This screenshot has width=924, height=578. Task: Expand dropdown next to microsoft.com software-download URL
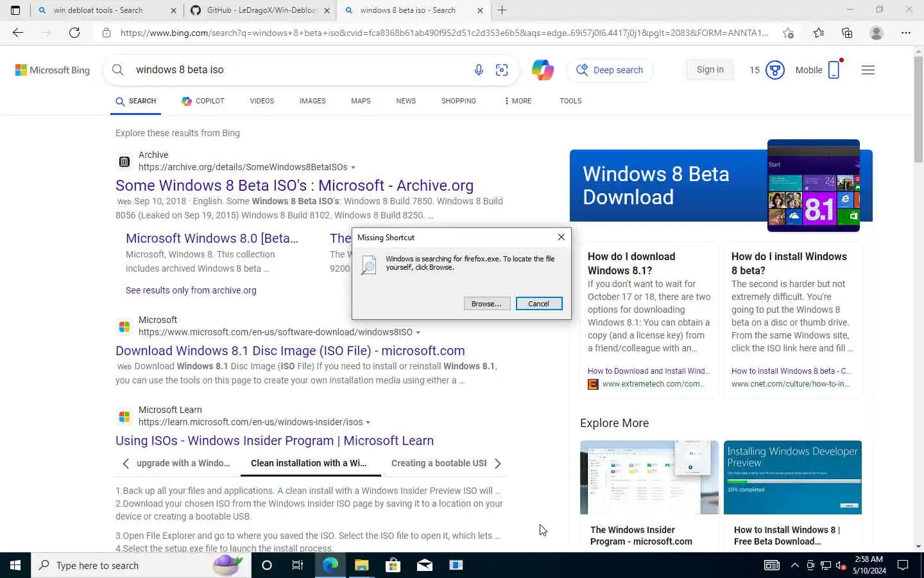coord(418,333)
